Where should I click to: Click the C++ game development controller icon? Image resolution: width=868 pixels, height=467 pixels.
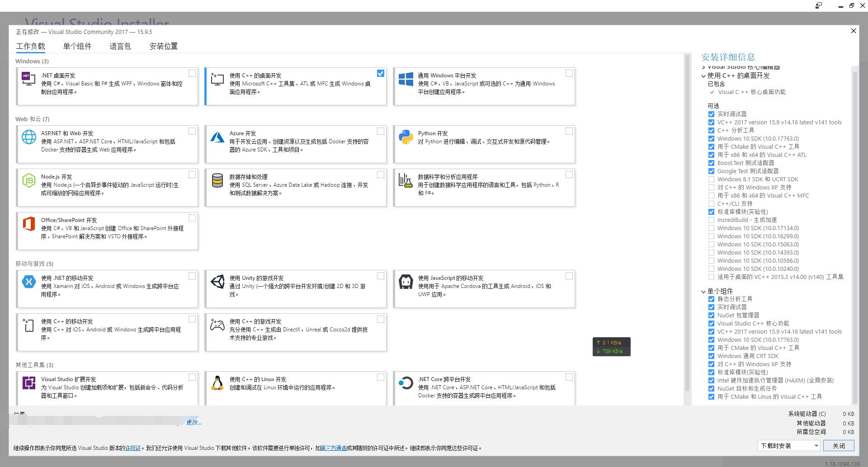(x=217, y=325)
